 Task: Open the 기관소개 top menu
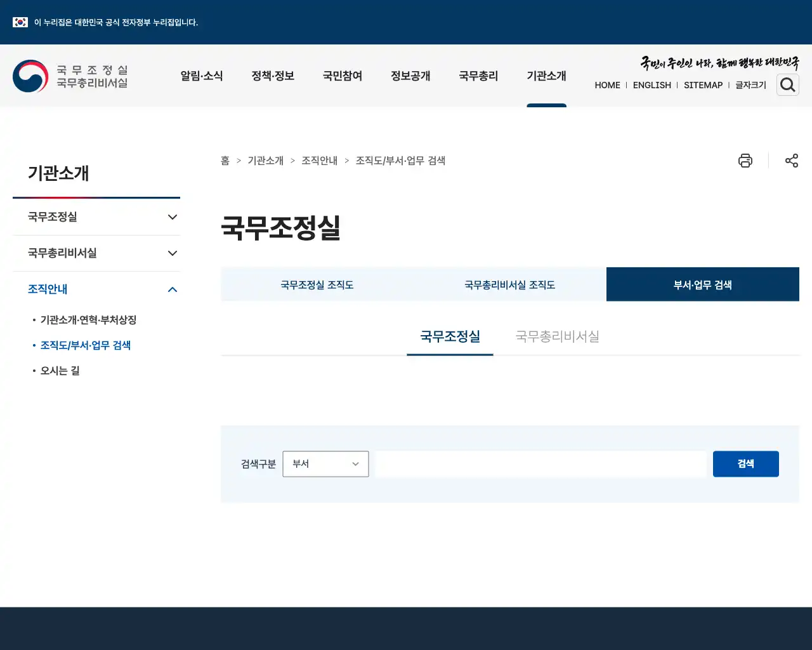[546, 76]
